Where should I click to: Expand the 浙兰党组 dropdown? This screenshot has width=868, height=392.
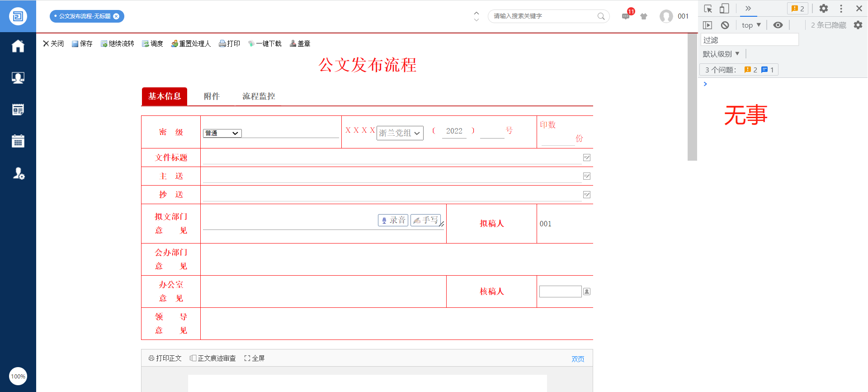(400, 133)
